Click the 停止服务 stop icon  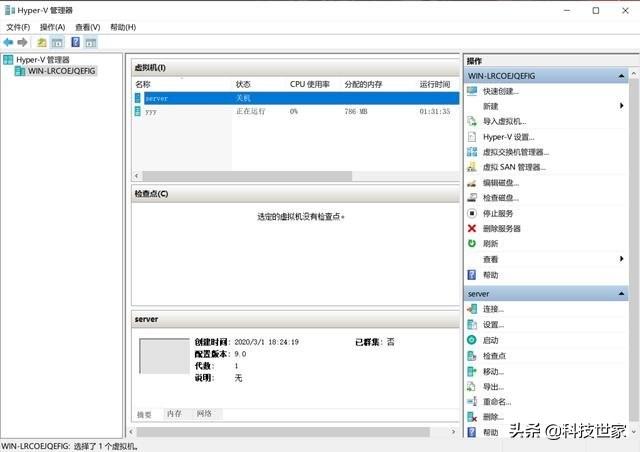click(x=472, y=213)
